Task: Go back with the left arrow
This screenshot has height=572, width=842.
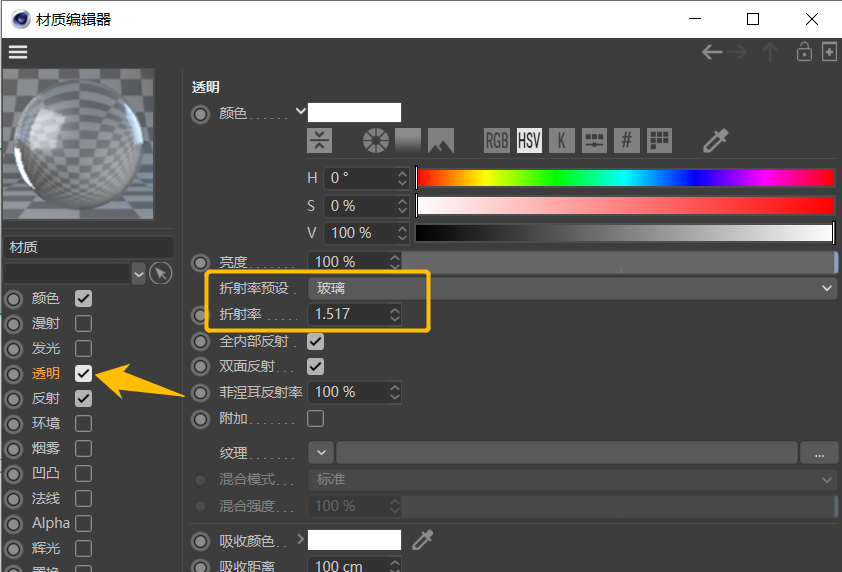Action: point(712,52)
